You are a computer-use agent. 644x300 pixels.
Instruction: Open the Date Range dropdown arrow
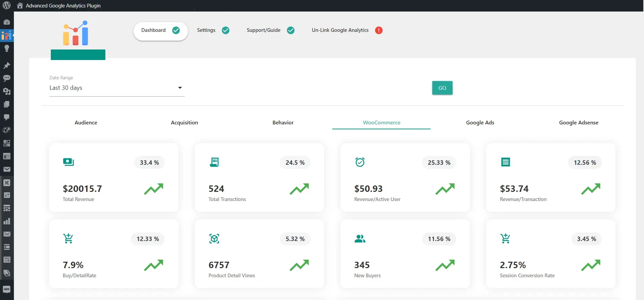(180, 88)
